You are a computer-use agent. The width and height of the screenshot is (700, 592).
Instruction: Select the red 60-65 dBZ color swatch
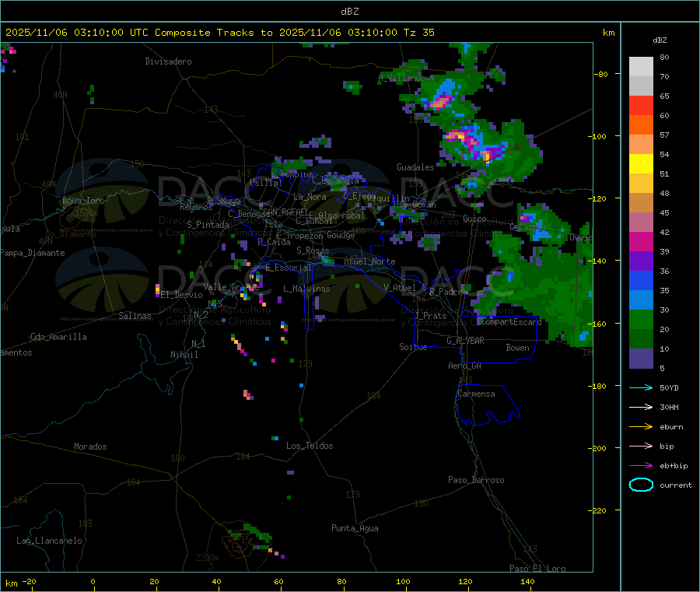point(641,105)
